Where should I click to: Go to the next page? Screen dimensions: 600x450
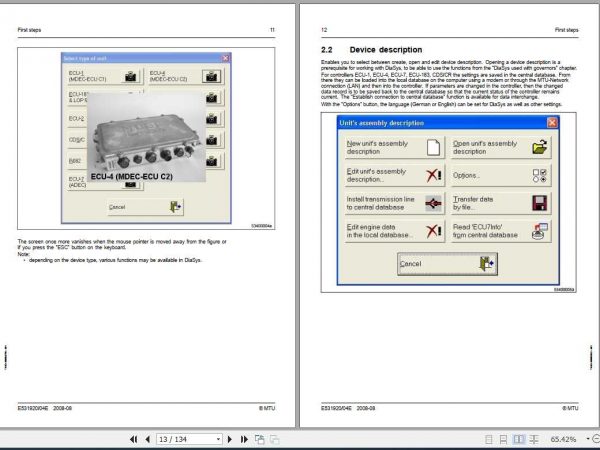coord(230,439)
